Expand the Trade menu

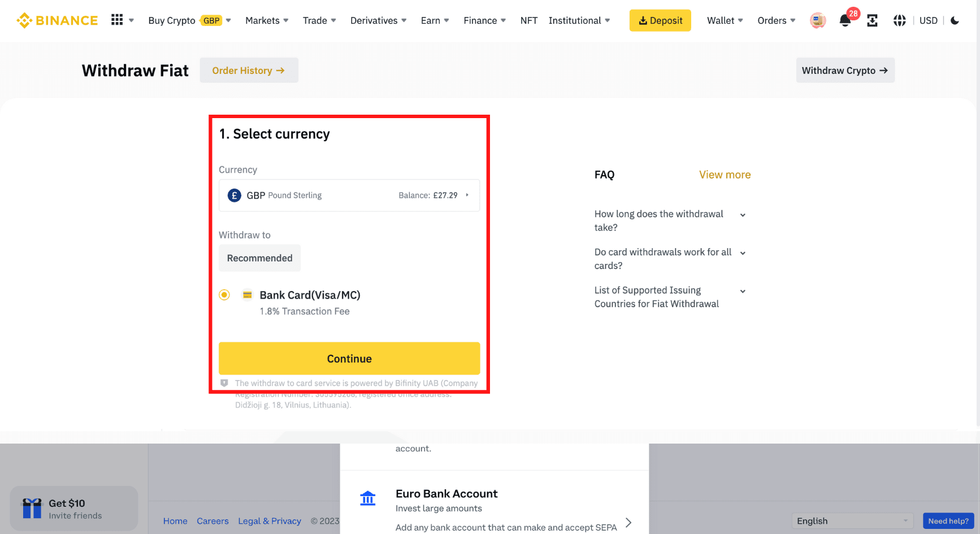pyautogui.click(x=319, y=20)
